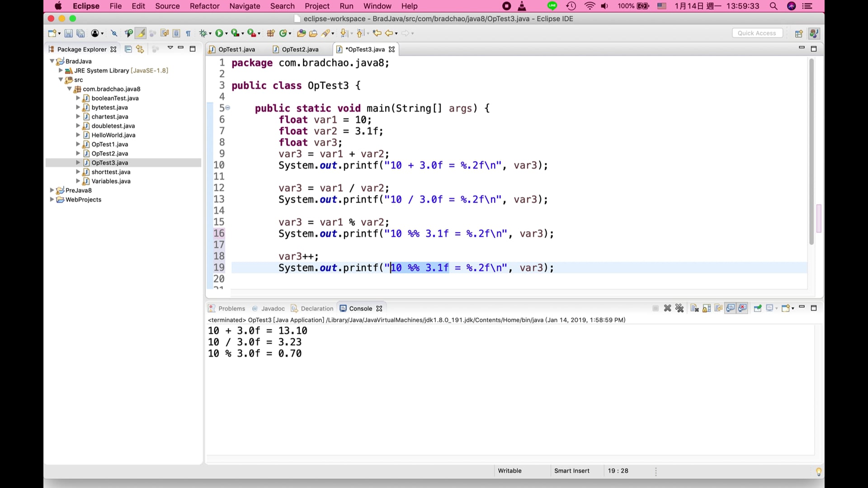Open the Refactor menu
The width and height of the screenshot is (868, 488).
click(204, 6)
